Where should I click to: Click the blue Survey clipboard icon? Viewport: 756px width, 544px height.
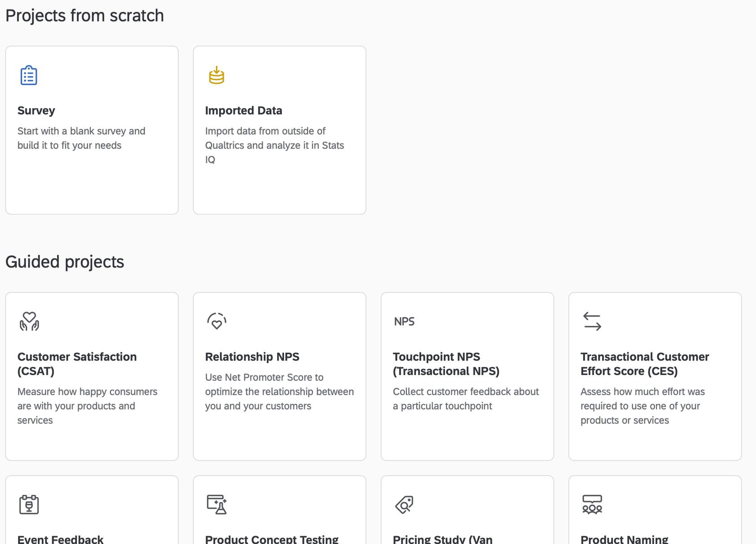(x=29, y=75)
